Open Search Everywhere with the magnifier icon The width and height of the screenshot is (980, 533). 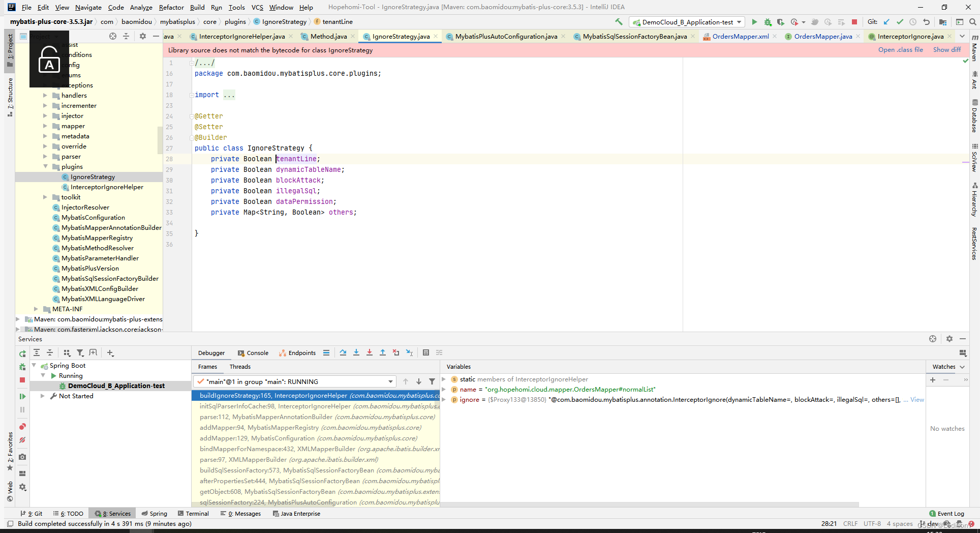tap(973, 22)
